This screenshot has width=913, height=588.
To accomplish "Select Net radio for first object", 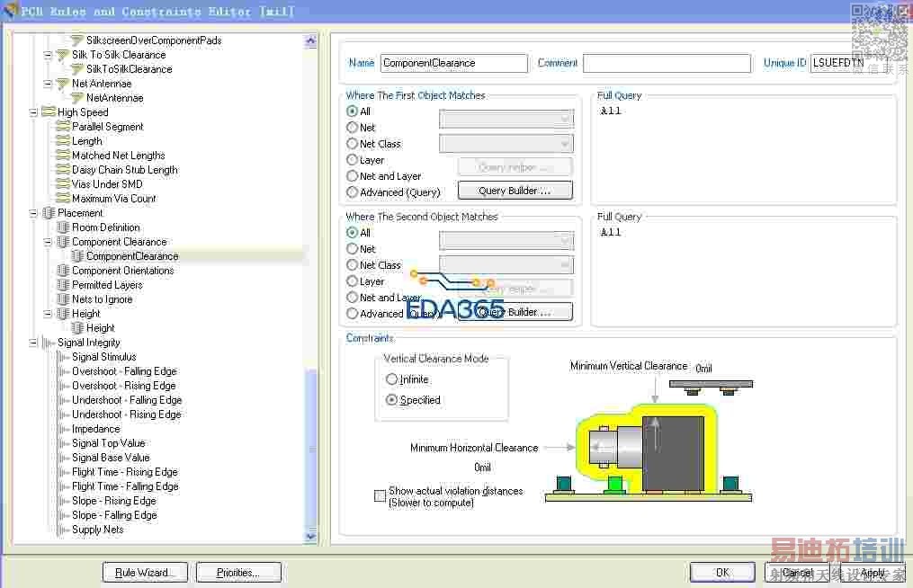I will pos(352,128).
